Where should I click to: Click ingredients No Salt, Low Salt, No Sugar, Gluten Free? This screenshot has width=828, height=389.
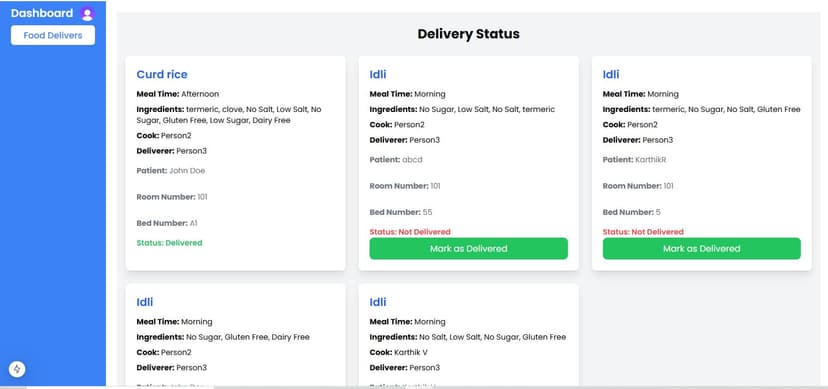pos(467,337)
